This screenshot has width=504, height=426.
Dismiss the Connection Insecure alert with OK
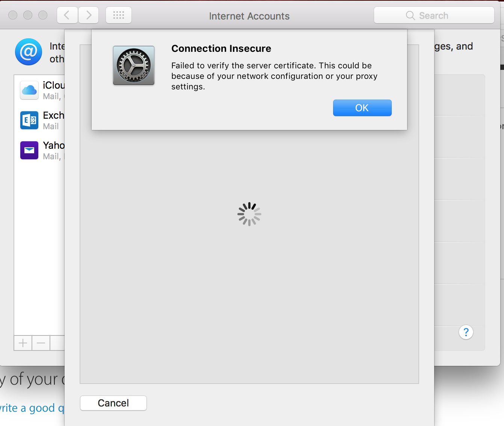click(x=362, y=108)
